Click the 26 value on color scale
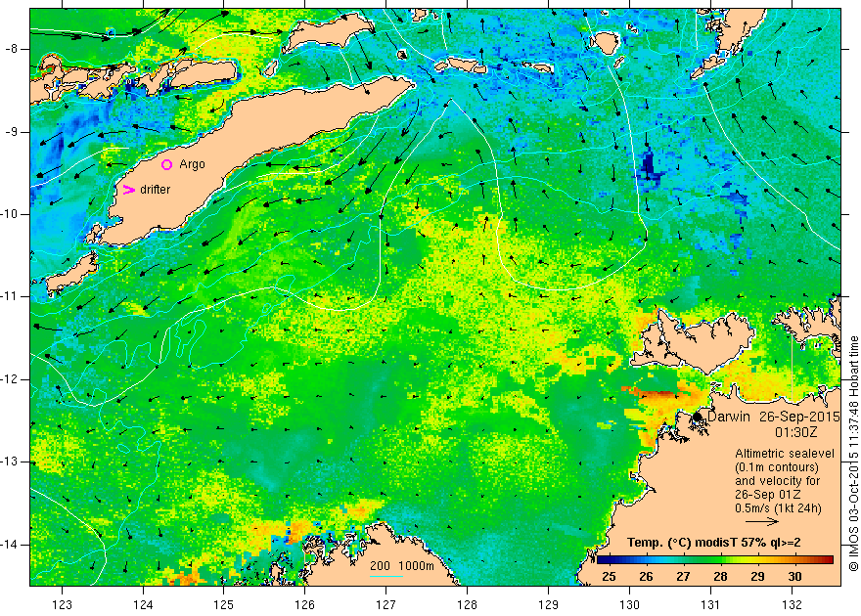The height and width of the screenshot is (616, 861). (646, 577)
